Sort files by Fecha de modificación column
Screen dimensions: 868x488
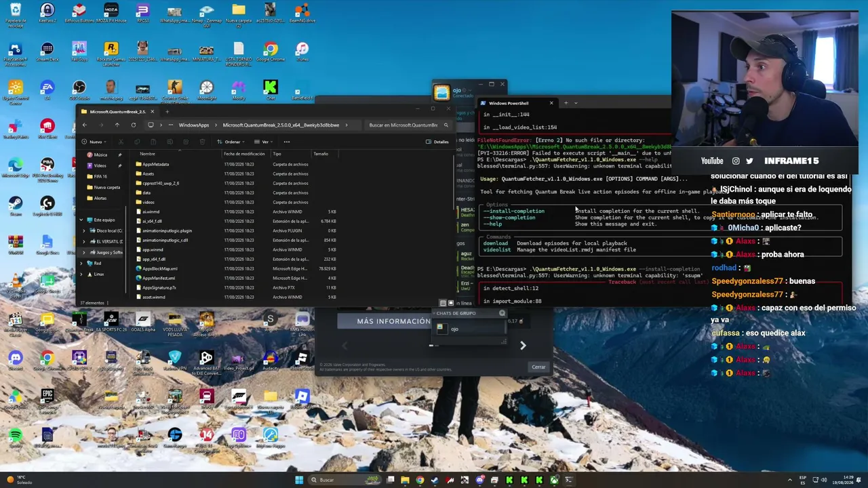click(244, 154)
